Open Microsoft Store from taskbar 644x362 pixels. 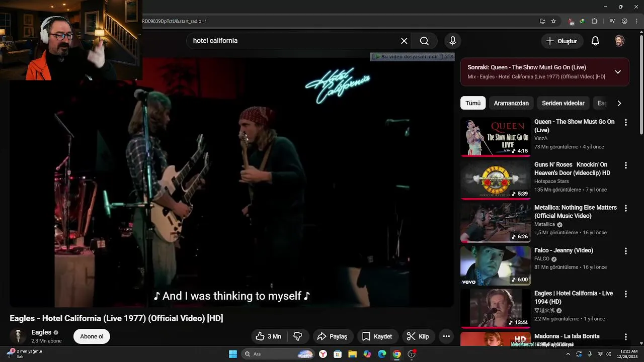pos(338,354)
